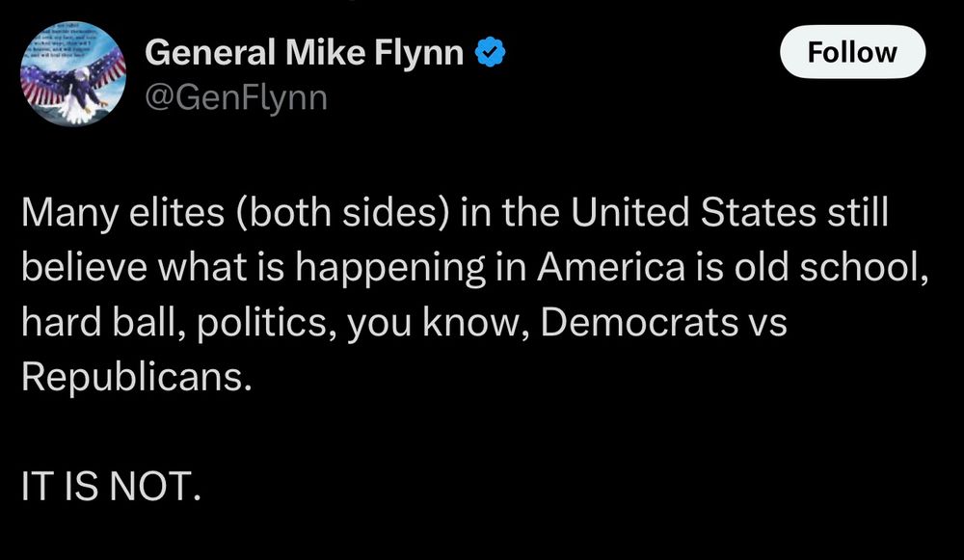Click the phrase 'hard ball,' in the tweet
964x560 pixels.
click(104, 322)
